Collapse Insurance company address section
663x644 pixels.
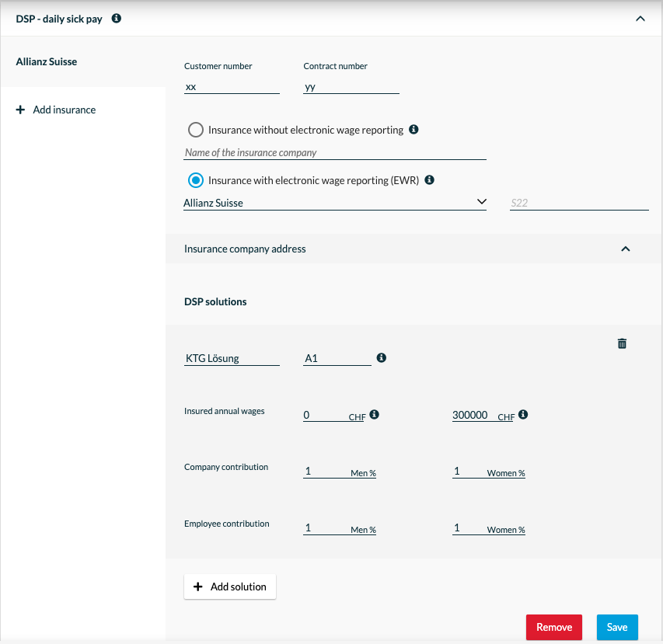[x=626, y=249]
